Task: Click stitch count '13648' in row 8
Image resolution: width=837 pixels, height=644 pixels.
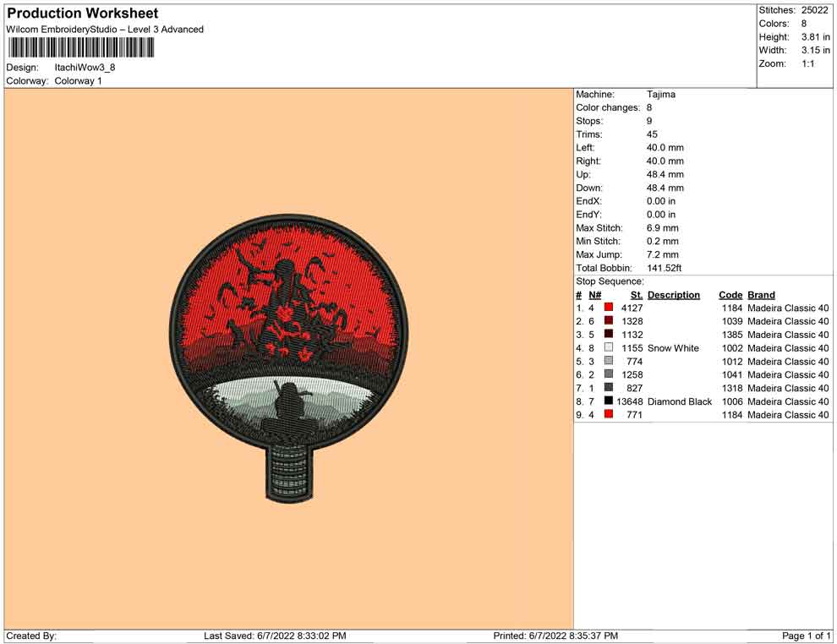Action: (630, 401)
